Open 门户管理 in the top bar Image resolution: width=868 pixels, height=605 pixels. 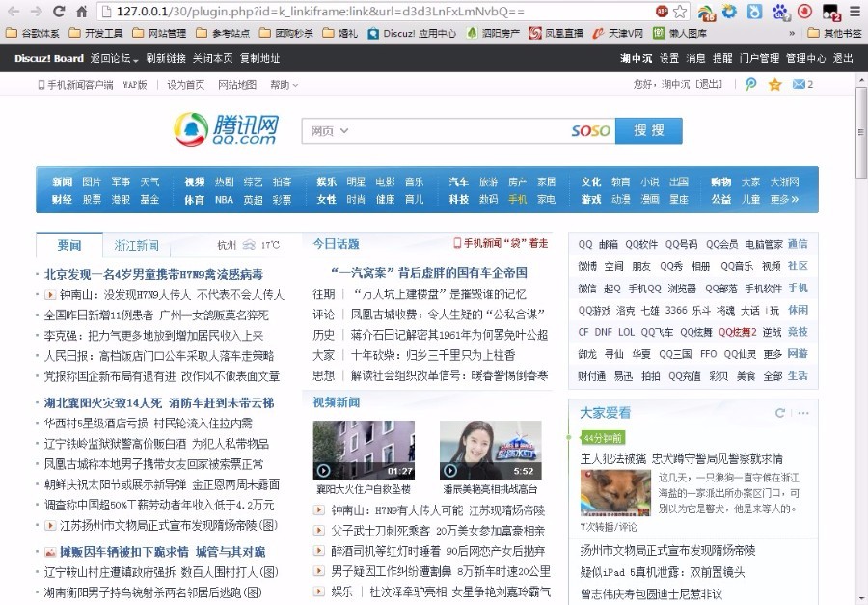(759, 58)
